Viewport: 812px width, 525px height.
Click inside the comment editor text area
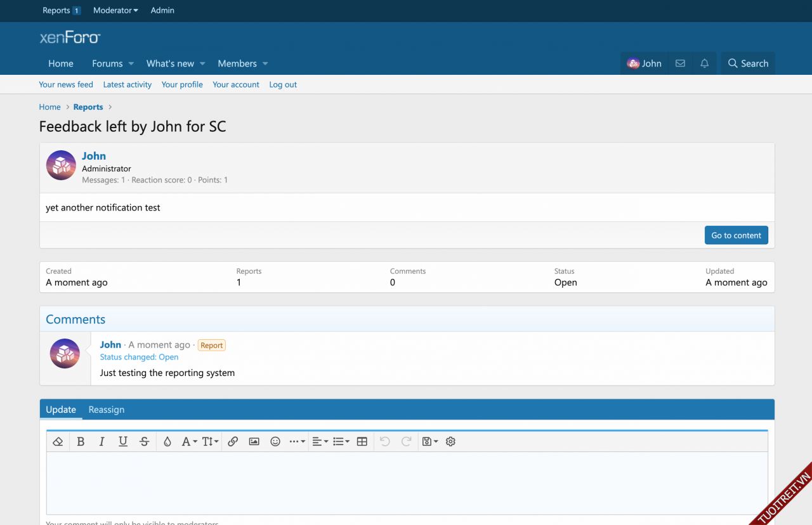[x=406, y=482]
